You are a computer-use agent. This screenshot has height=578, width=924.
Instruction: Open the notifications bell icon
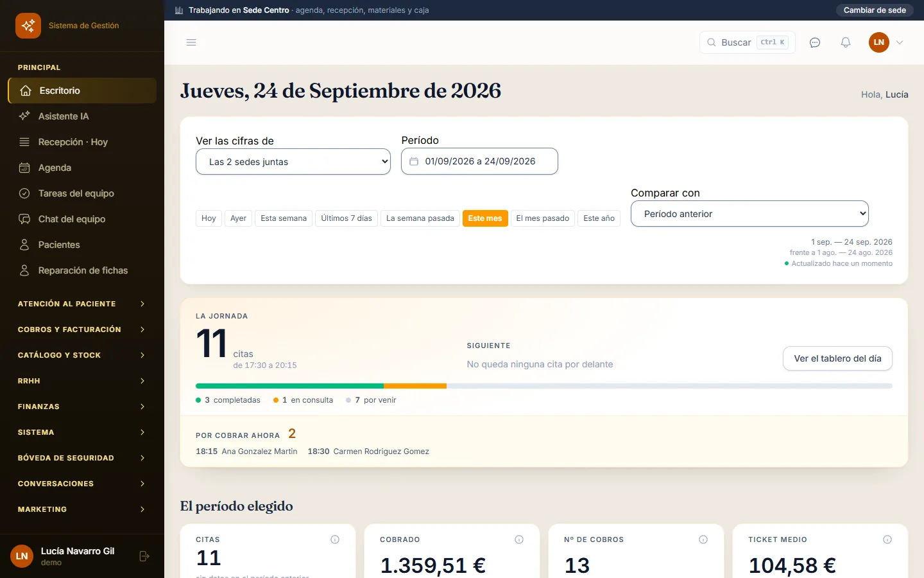(x=846, y=42)
